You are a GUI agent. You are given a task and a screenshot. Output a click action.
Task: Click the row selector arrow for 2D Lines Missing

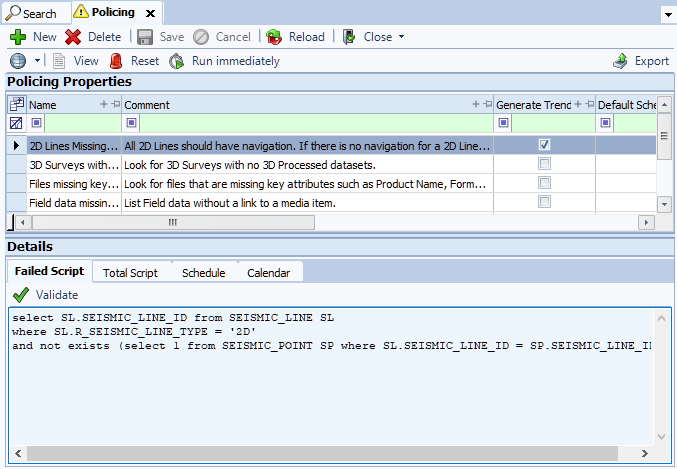pyautogui.click(x=16, y=146)
